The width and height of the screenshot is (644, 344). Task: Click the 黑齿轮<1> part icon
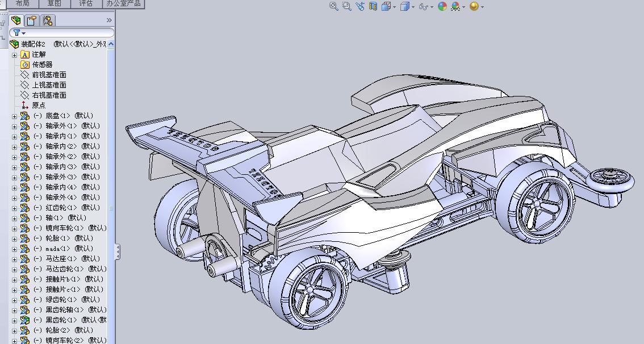25,320
